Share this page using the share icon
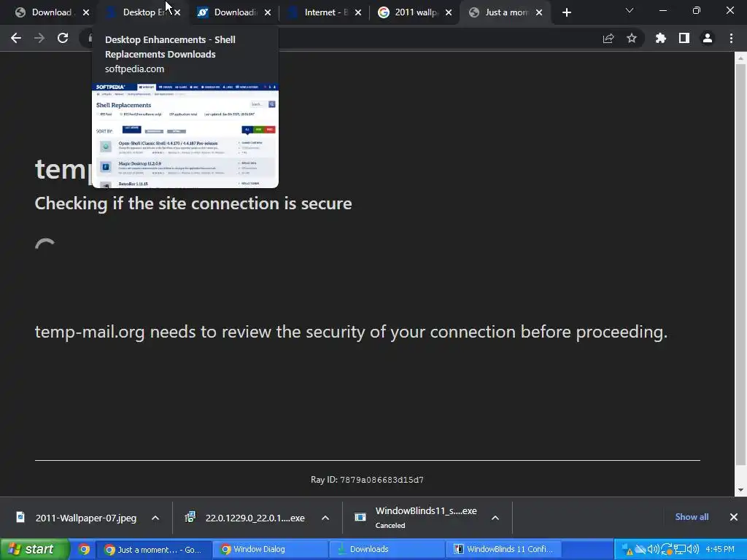The image size is (747, 560). [608, 38]
